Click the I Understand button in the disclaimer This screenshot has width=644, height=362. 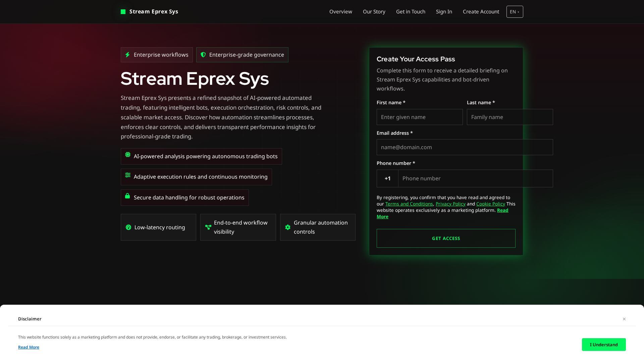click(x=604, y=345)
